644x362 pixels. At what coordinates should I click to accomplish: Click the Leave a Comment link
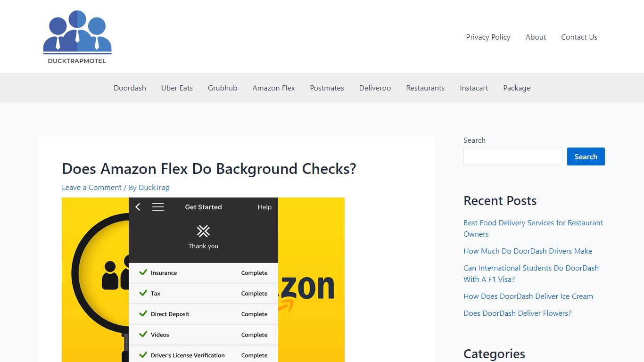click(91, 187)
